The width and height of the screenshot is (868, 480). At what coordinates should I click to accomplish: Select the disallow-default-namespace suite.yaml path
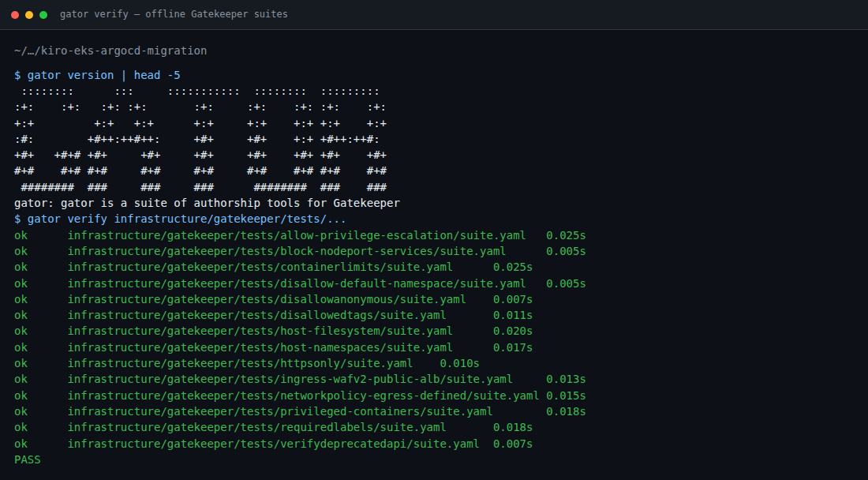[x=297, y=283]
